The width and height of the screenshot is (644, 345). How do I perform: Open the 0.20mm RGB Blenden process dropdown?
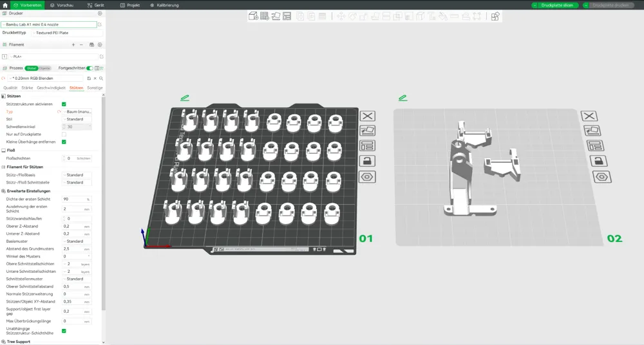coord(46,79)
